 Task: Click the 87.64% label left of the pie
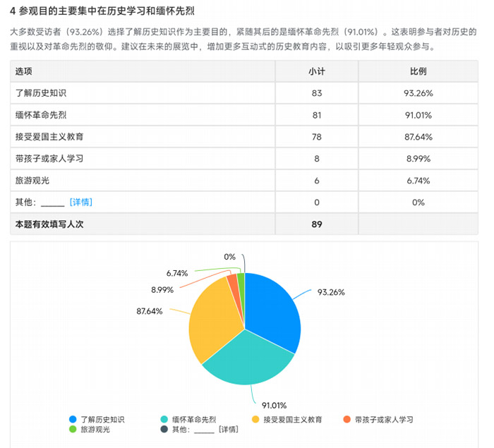tap(150, 310)
